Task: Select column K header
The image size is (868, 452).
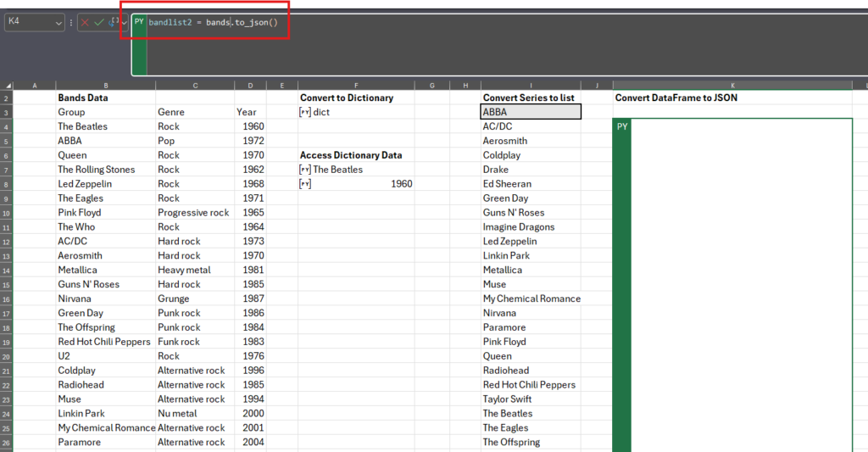Action: pyautogui.click(x=732, y=86)
